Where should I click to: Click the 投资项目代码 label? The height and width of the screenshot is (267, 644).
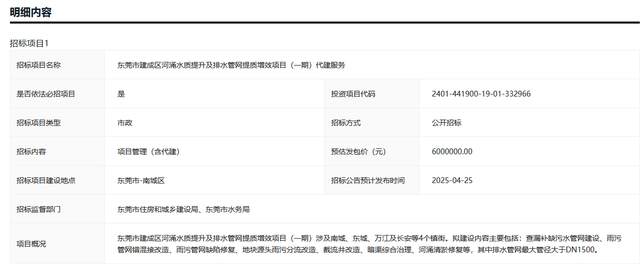(353, 94)
